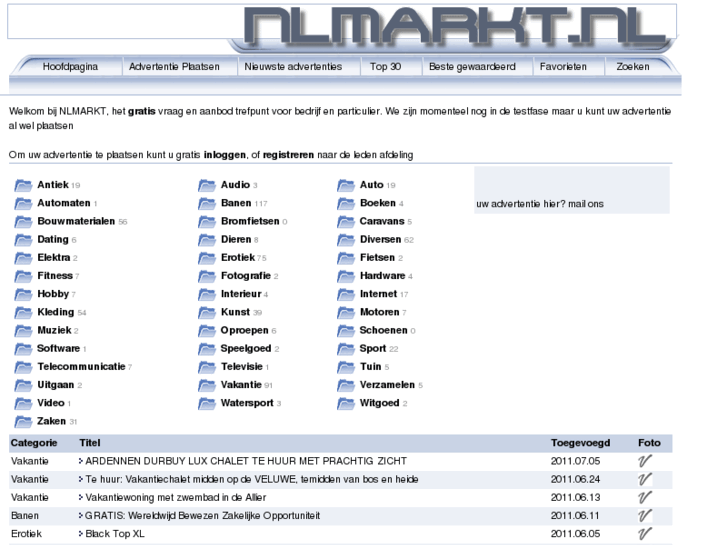Viewport: 727px width, 545px height.
Task: Open the Bouwmaterialen folder icon
Action: click(x=23, y=221)
